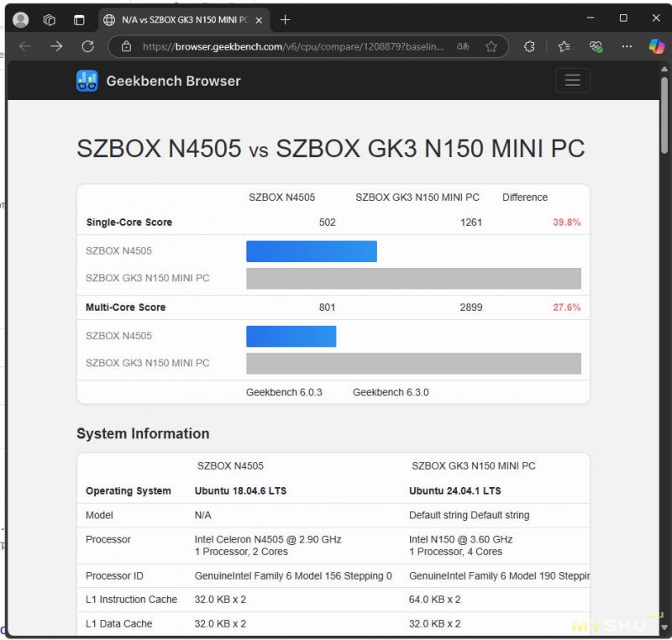Open the read aloud/translate icon
672x640 pixels.
463,46
